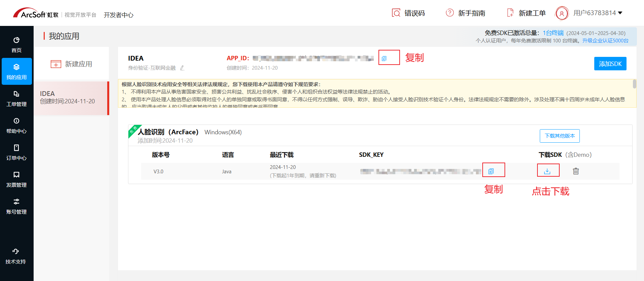
Task: Select the IDEA app in list
Action: tap(71, 98)
